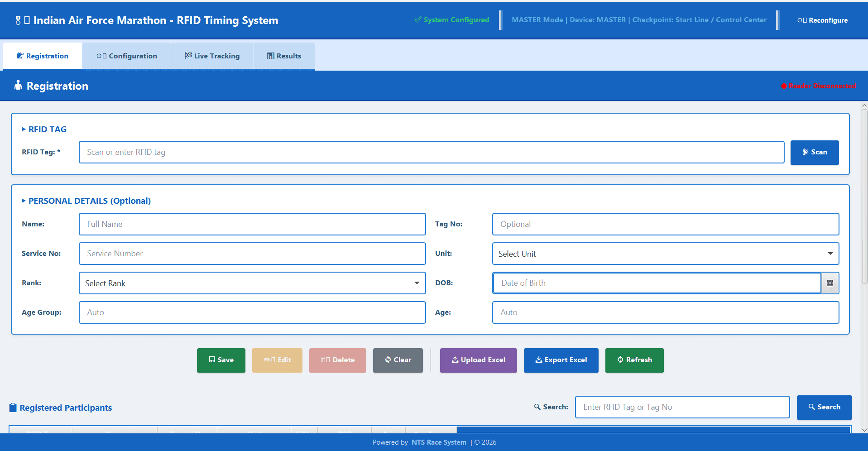
Task: Click the Delete button
Action: [338, 360]
